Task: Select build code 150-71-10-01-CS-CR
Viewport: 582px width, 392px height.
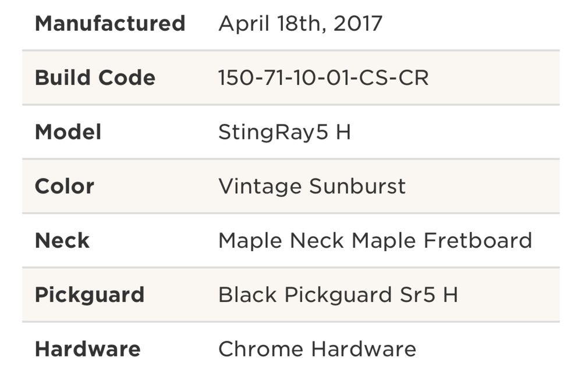Action: coord(323,77)
